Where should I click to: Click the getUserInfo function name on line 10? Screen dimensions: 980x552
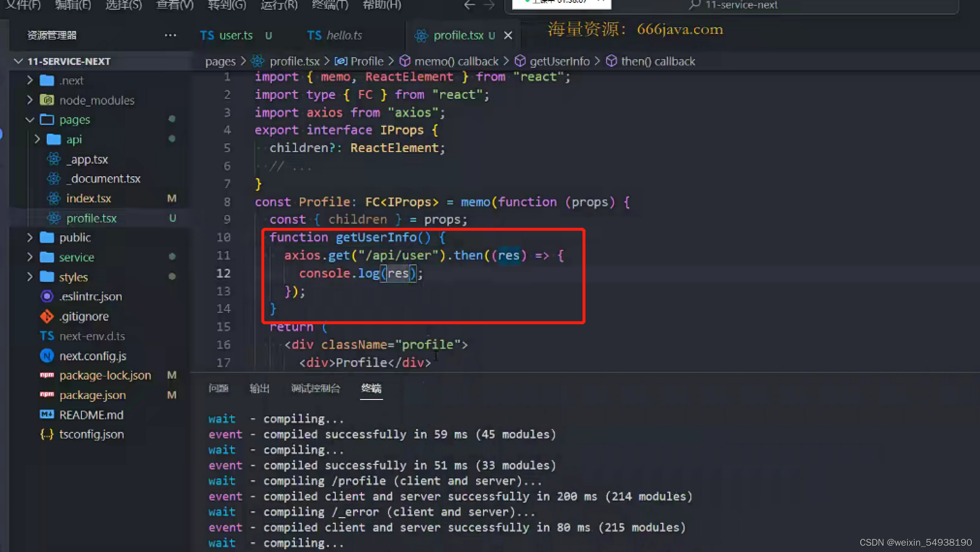tap(376, 237)
